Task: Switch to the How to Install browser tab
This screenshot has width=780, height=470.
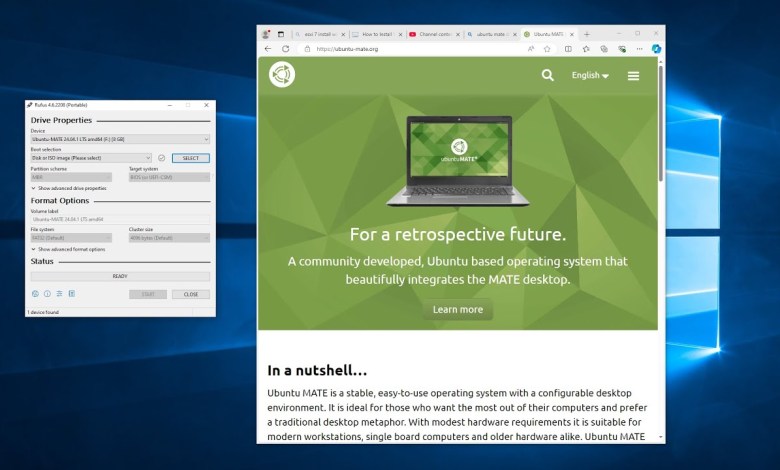Action: pyautogui.click(x=375, y=34)
